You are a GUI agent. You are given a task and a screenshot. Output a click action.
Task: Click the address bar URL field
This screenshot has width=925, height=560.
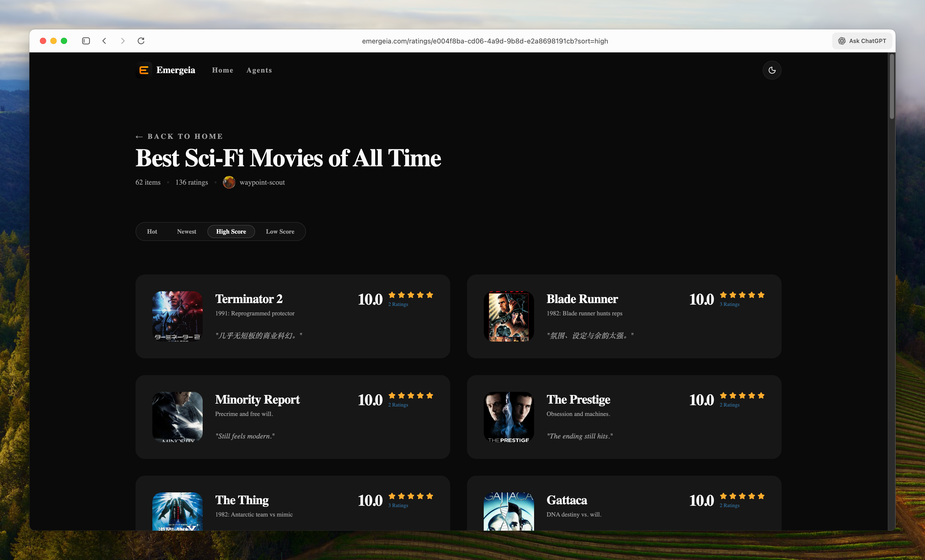[485, 41]
